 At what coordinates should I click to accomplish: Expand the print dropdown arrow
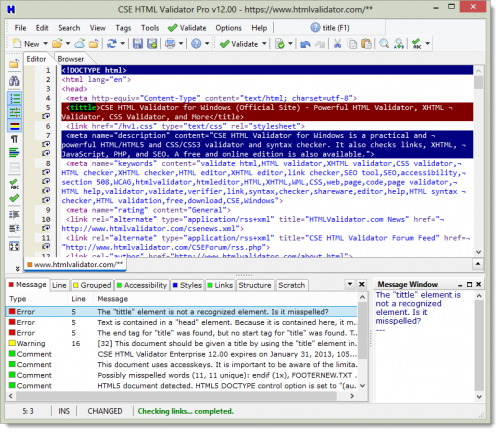(x=181, y=44)
